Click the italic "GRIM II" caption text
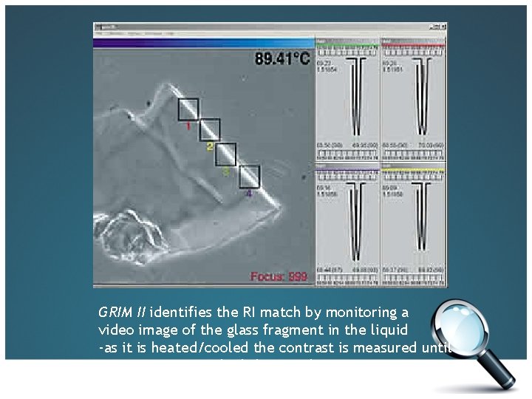Image resolution: width=532 pixels, height=399 pixels. pos(121,312)
